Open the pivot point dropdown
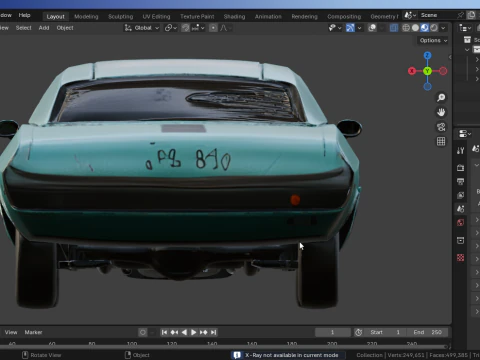Viewport: 480px width, 360px height. pos(171,28)
